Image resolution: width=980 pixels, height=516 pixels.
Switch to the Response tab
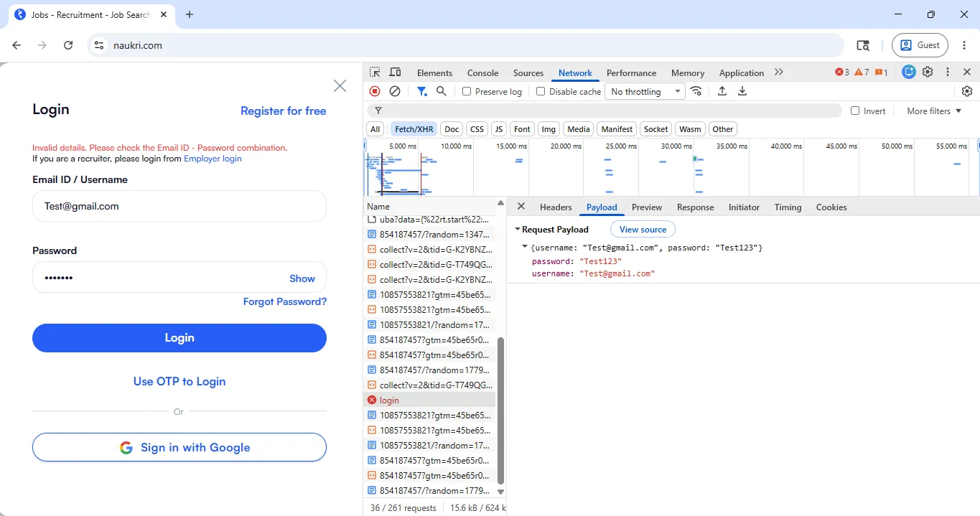click(695, 207)
